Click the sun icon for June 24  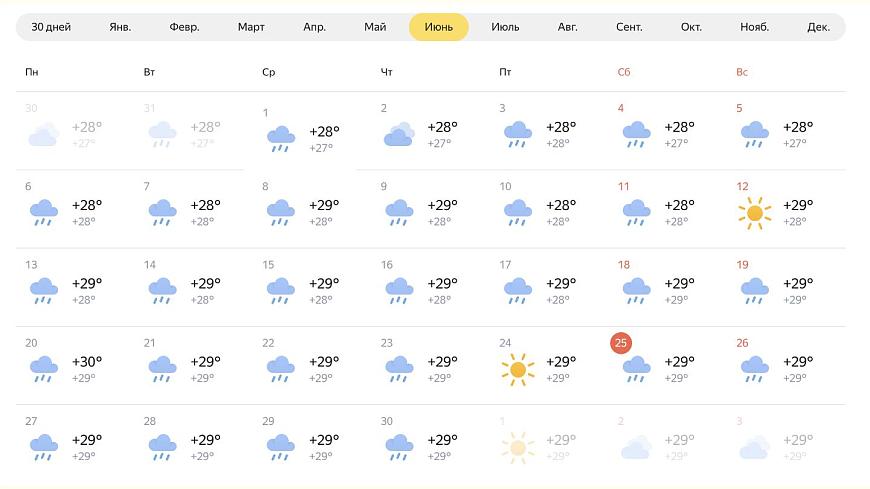click(518, 370)
